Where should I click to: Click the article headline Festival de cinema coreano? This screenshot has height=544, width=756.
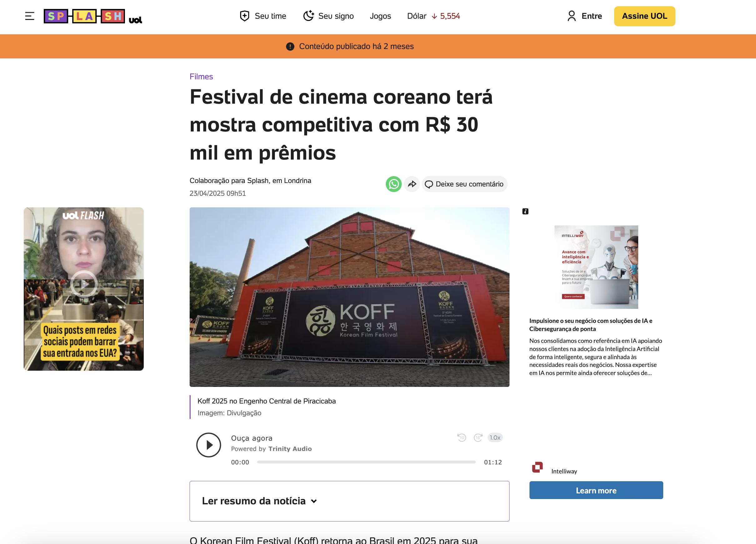click(341, 125)
